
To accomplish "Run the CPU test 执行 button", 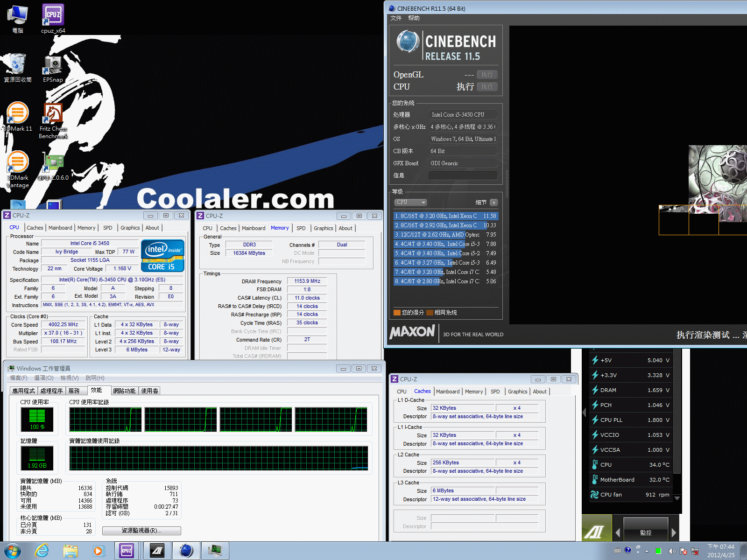I will pos(487,87).
